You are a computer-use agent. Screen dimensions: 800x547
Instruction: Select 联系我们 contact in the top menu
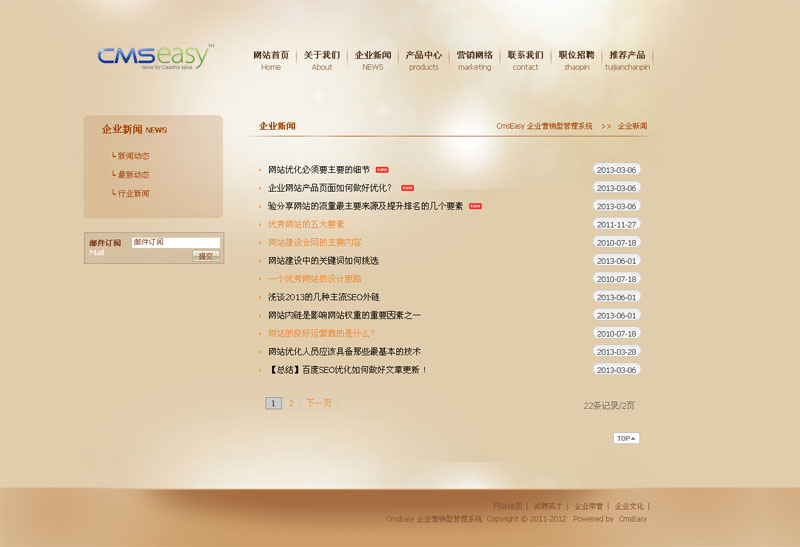pyautogui.click(x=525, y=60)
